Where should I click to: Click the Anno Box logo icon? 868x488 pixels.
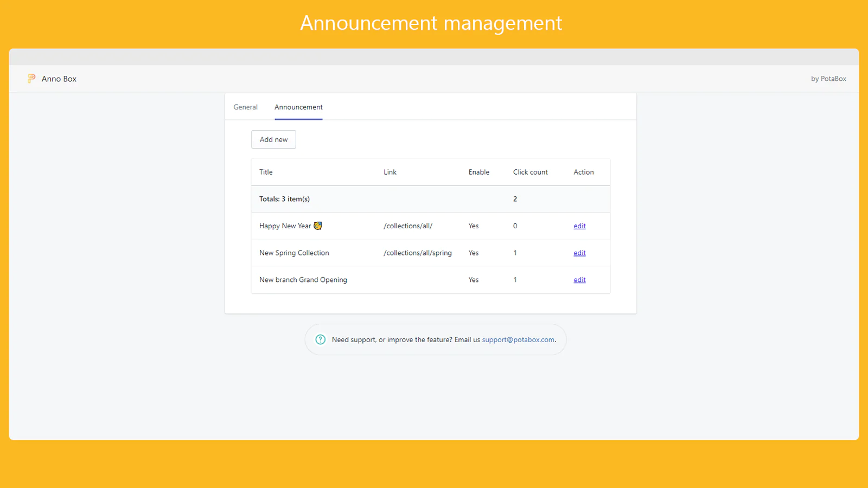click(x=31, y=79)
